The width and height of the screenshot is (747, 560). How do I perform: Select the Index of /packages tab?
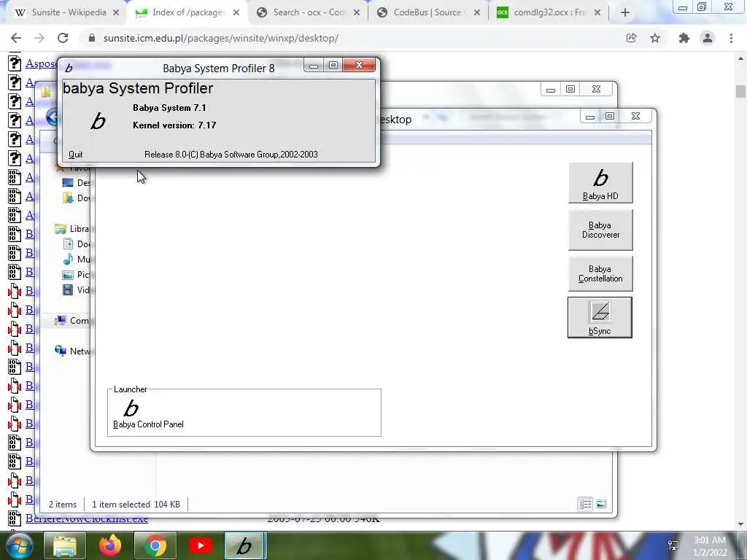tap(187, 12)
